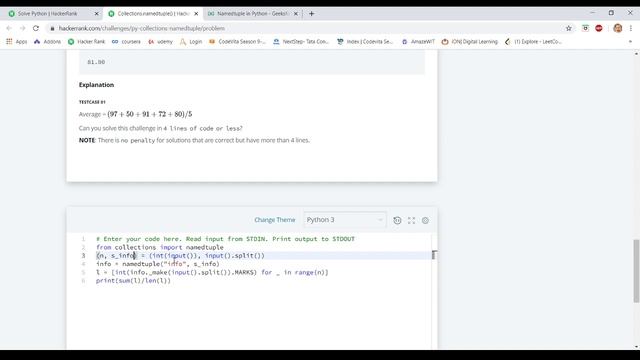Image resolution: width=640 pixels, height=360 pixels.
Task: Click the browser forward arrow
Action: pos(22,28)
